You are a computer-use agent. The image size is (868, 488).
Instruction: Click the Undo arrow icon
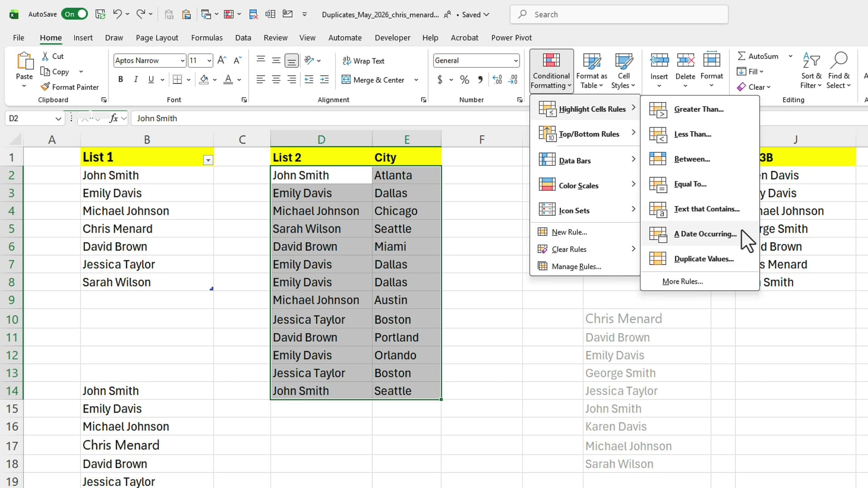point(117,14)
